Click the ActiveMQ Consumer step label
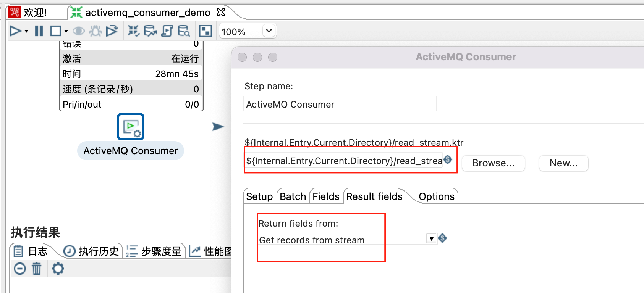This screenshot has width=644, height=293. (131, 151)
